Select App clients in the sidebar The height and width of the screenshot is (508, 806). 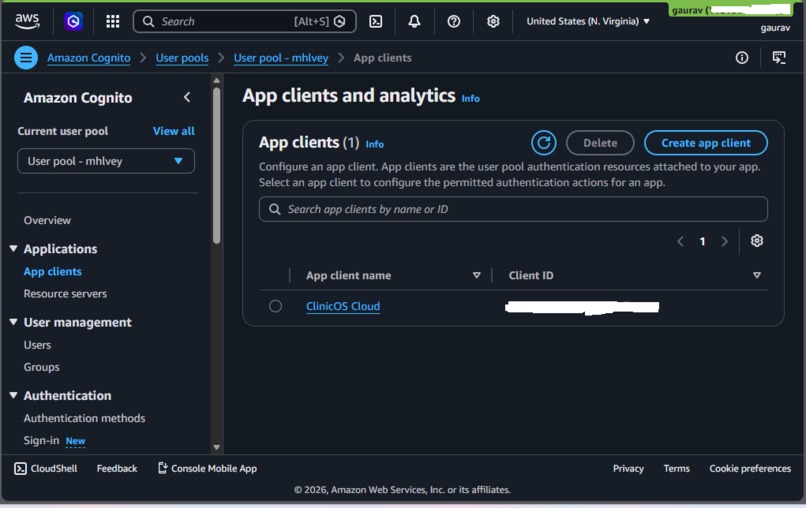pyautogui.click(x=52, y=271)
